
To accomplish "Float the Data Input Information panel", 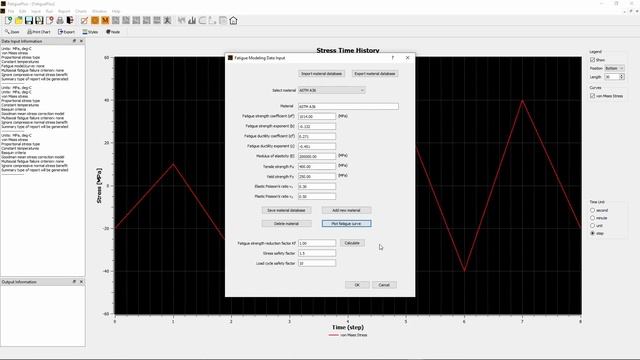I will (74, 41).
